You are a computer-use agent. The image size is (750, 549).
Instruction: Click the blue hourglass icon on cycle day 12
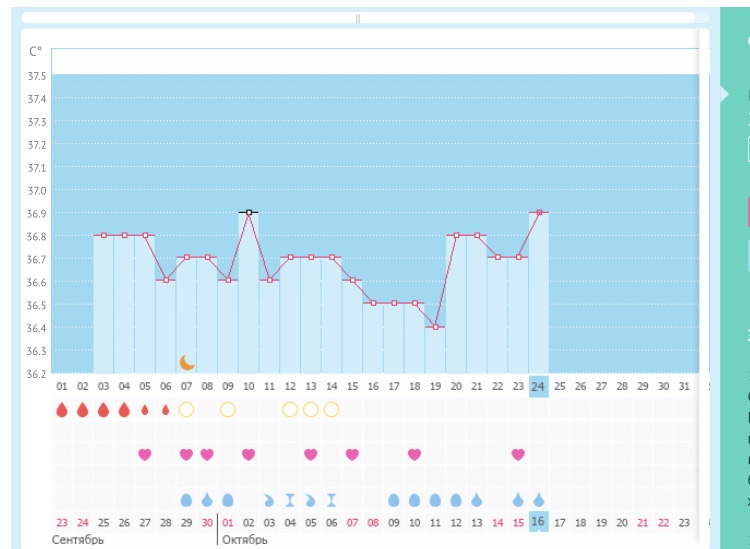tap(290, 499)
